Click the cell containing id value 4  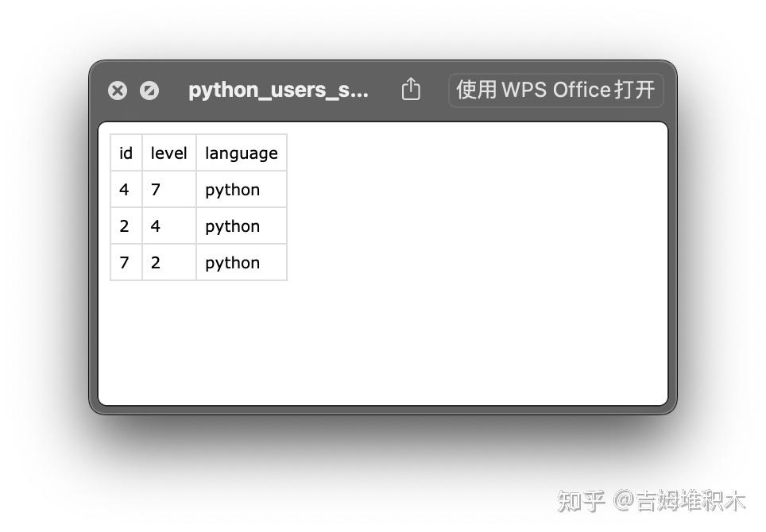coord(126,189)
